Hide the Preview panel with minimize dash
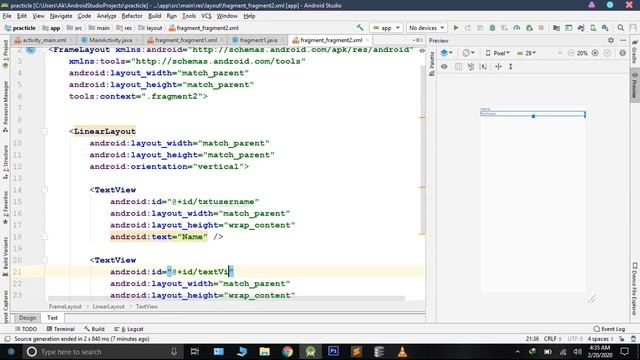This screenshot has width=640, height=360. coord(623,40)
